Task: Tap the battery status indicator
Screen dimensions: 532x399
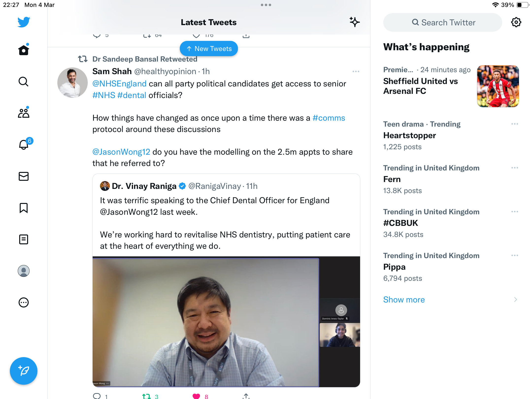Action: pos(523,5)
